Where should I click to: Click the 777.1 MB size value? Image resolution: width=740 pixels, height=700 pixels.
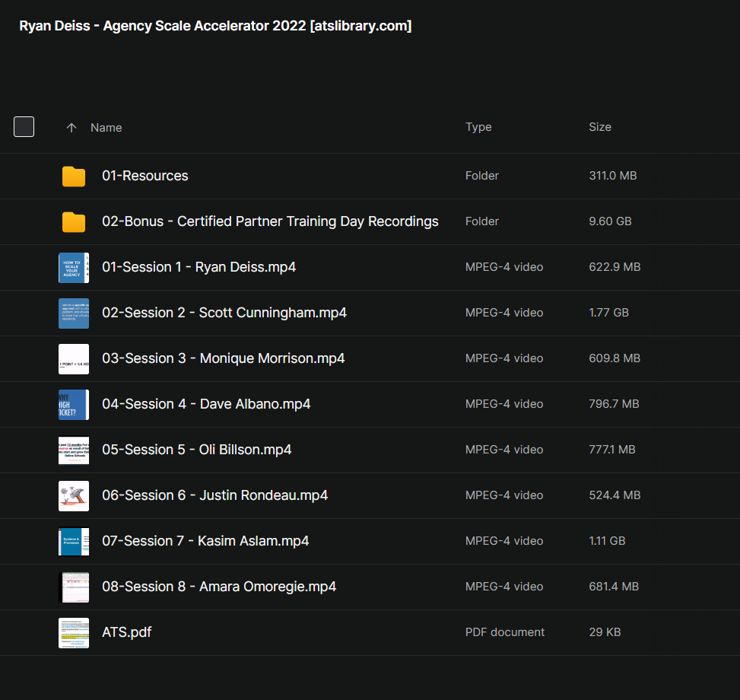(x=611, y=450)
